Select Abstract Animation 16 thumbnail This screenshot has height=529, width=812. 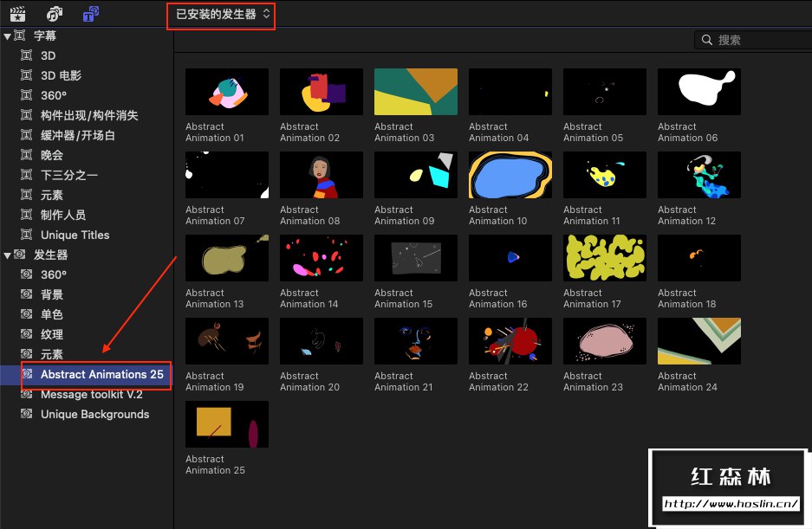click(x=510, y=258)
